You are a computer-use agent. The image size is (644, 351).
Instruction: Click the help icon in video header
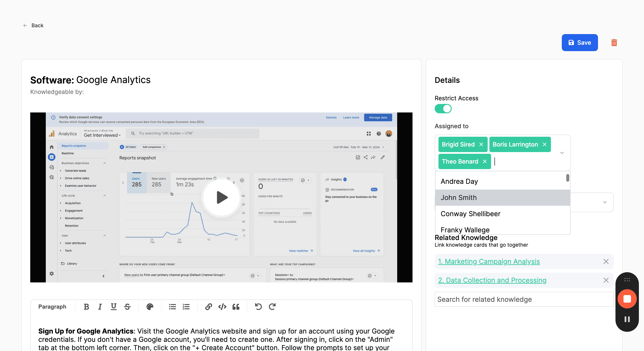[x=379, y=134]
